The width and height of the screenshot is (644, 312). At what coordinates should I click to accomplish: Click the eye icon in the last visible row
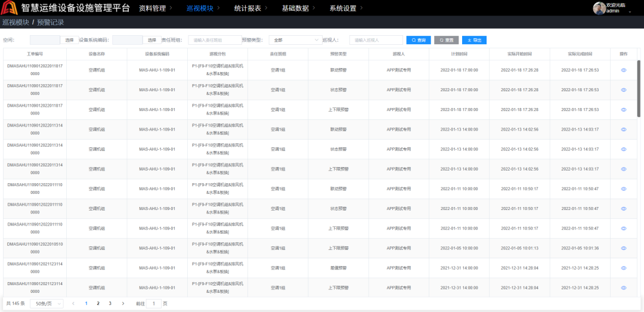click(624, 288)
